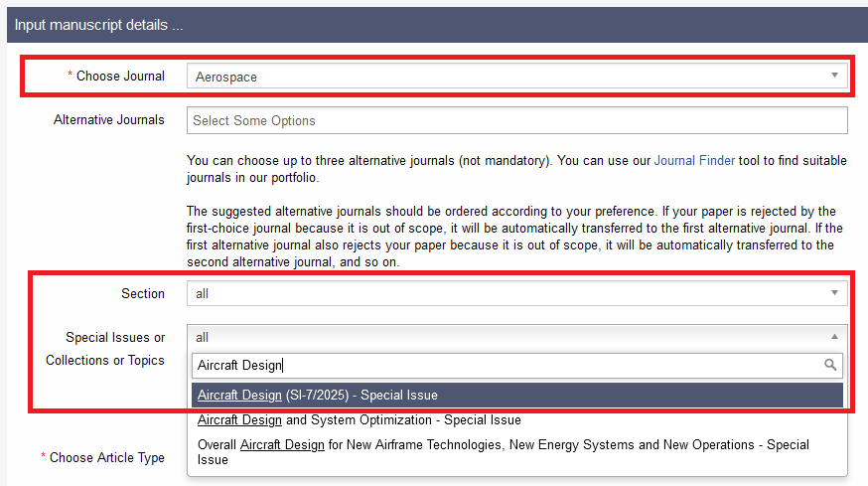Click the arrow of the Choose Journal dropdown
This screenshot has height=486, width=868.
834,76
